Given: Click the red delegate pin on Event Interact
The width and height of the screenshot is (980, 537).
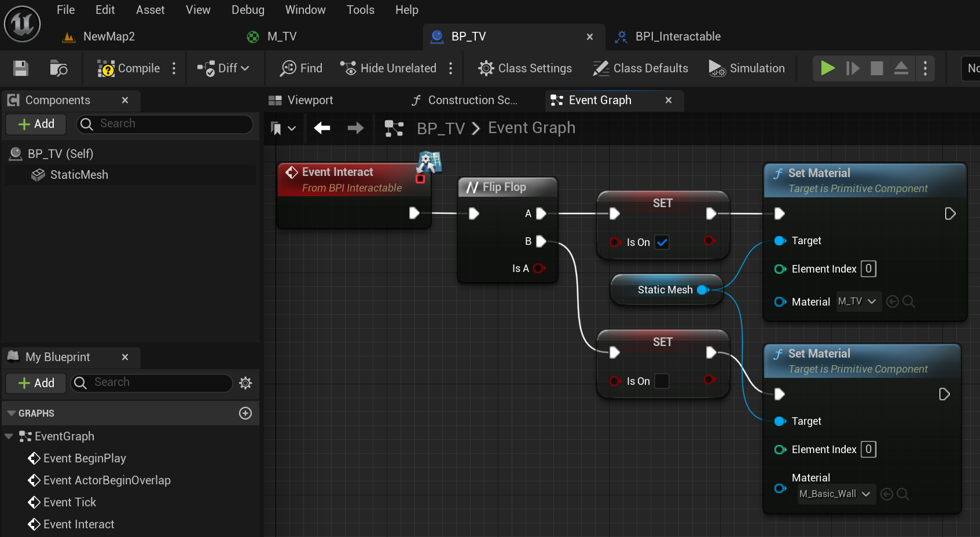Looking at the screenshot, I should (x=420, y=179).
